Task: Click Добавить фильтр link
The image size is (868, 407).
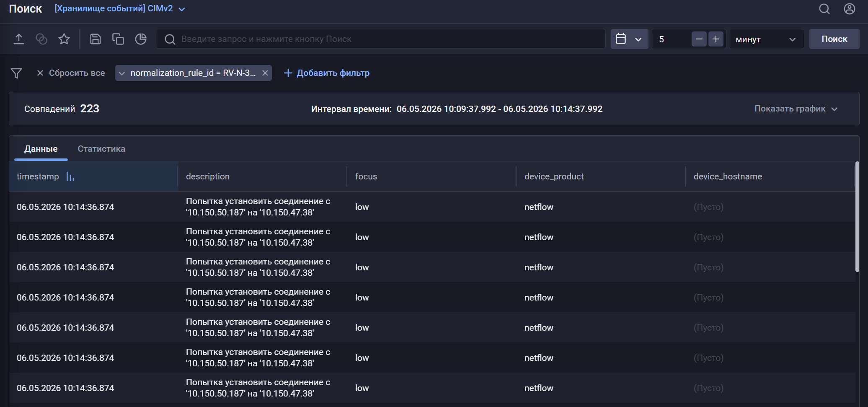Action: coord(327,73)
